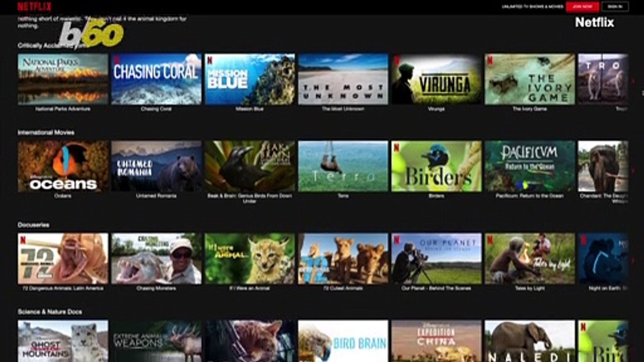Open the Chasing Coral thumbnail
644x362 pixels.
coord(156,79)
